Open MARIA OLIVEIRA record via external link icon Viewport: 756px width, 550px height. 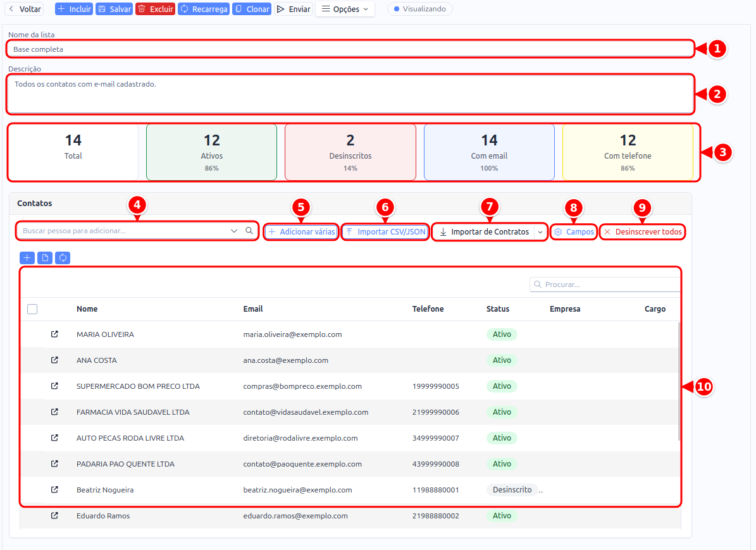coord(54,334)
